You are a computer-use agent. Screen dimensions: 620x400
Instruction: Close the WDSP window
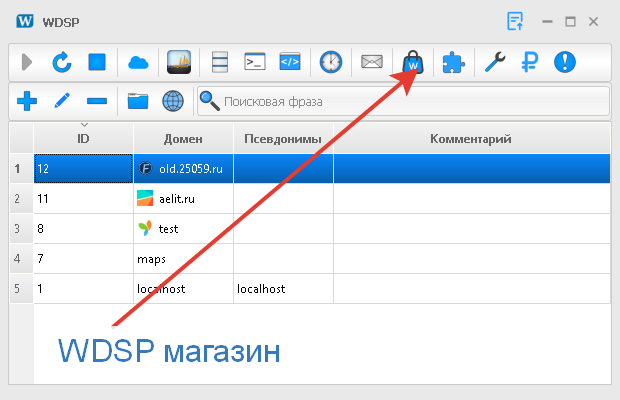593,22
